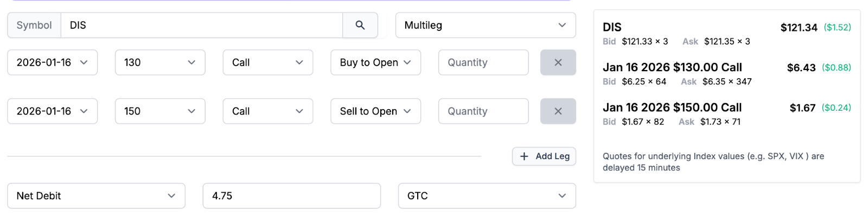Click the 4.75 limit price field

(x=292, y=196)
